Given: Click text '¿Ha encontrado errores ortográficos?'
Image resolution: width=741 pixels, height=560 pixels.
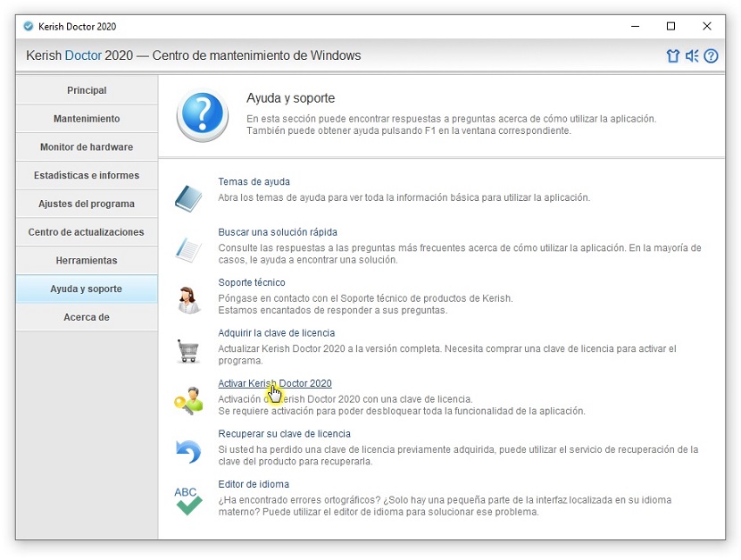Looking at the screenshot, I should (299, 500).
